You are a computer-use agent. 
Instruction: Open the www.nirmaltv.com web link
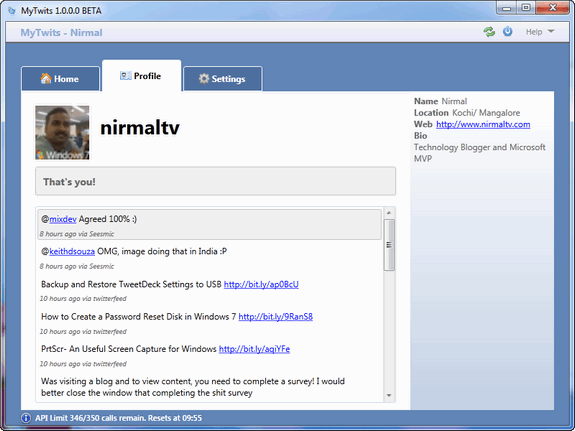[483, 124]
